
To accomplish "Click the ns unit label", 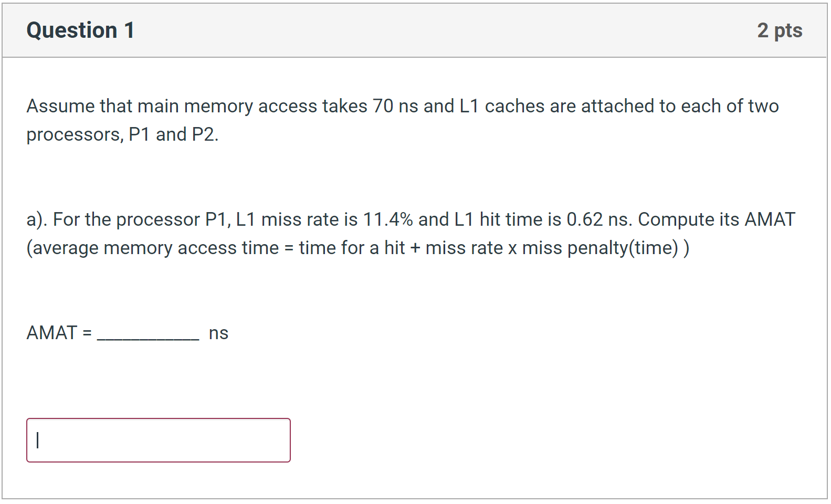I will pyautogui.click(x=218, y=332).
